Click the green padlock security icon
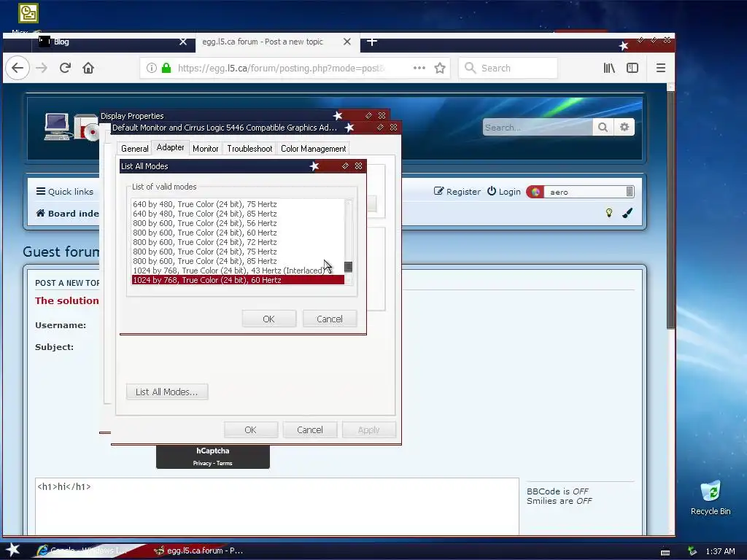 point(166,68)
